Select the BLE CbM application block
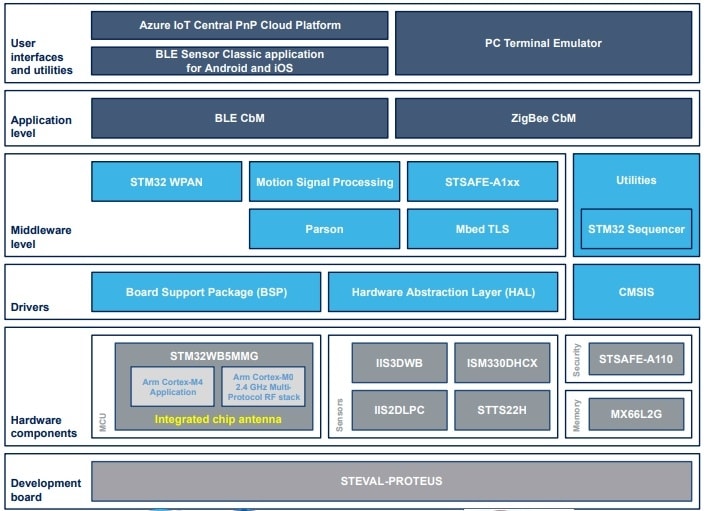This screenshot has height=511, width=709. click(239, 118)
